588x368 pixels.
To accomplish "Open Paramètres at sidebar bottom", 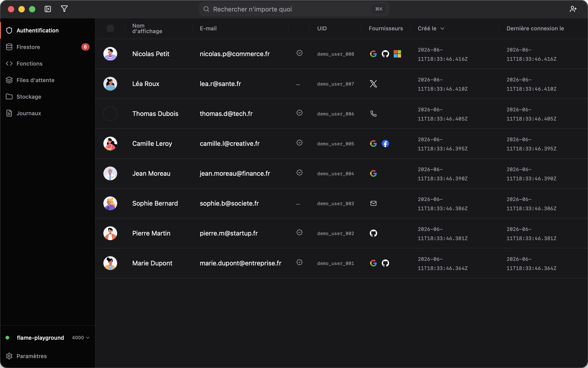I will coord(48,356).
